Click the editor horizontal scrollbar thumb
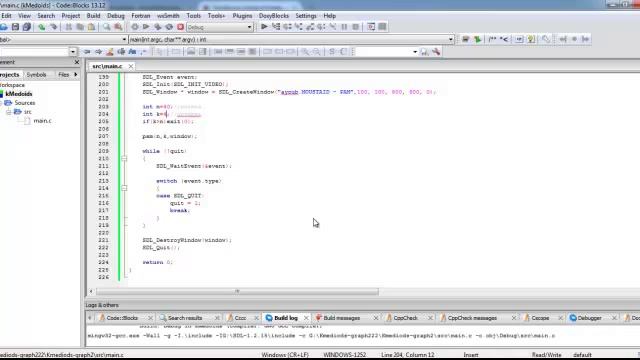The height and width of the screenshot is (360, 640). (238, 291)
